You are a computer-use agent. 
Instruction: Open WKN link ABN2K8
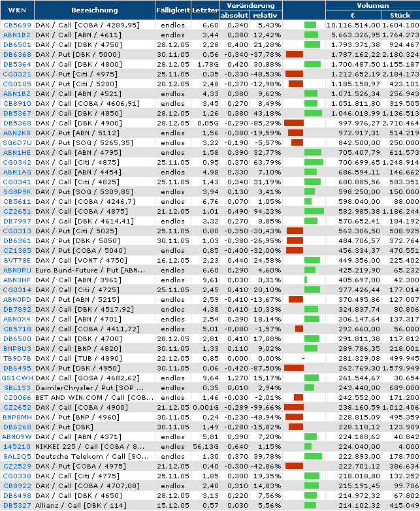(x=17, y=133)
